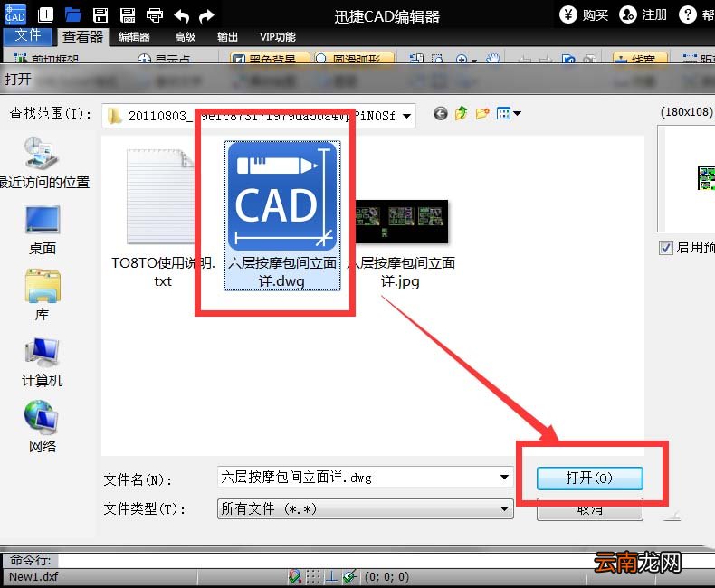Click the (0; 0; 0) coordinates readout
The height and width of the screenshot is (588, 715).
[x=386, y=577]
